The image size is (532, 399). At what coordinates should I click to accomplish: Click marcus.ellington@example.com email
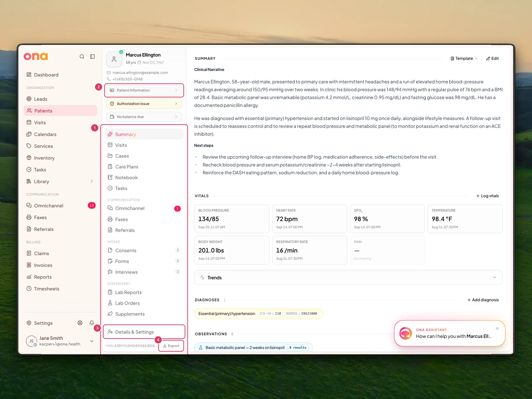[x=140, y=73]
